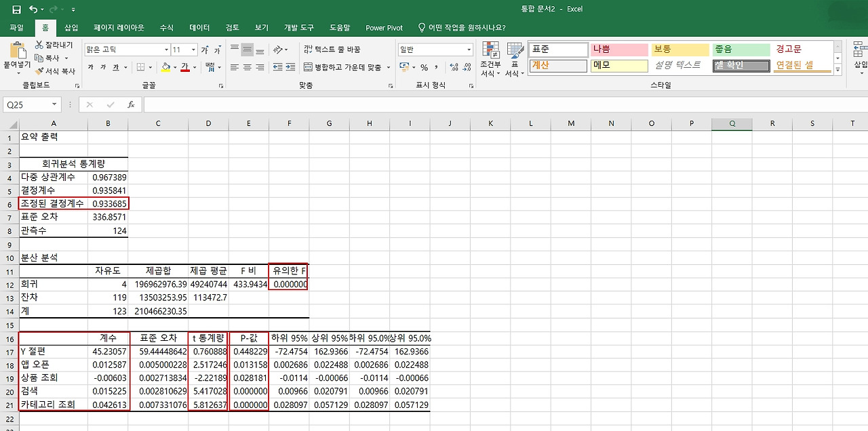The image size is (868, 431).
Task: Open Format as Table (표 서식)
Action: (515, 59)
